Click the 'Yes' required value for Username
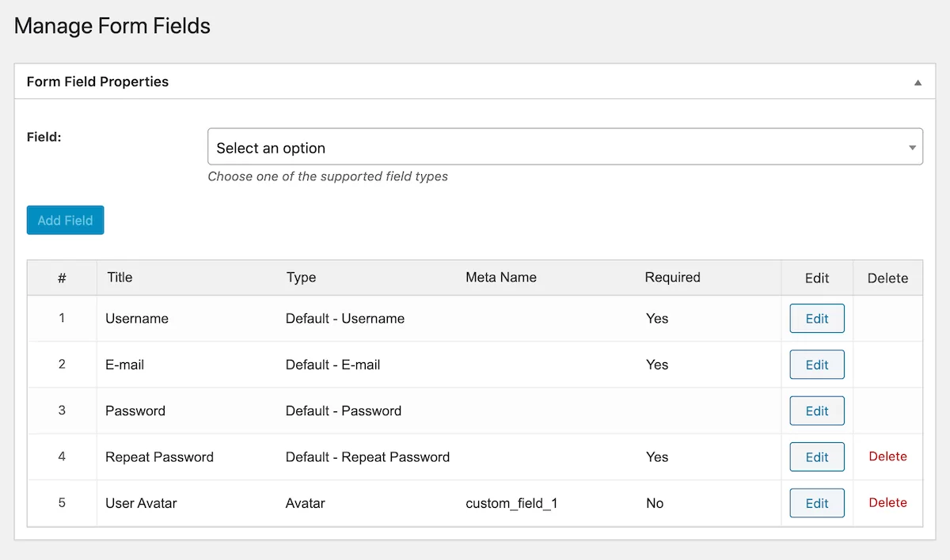The width and height of the screenshot is (950, 560). pos(657,318)
